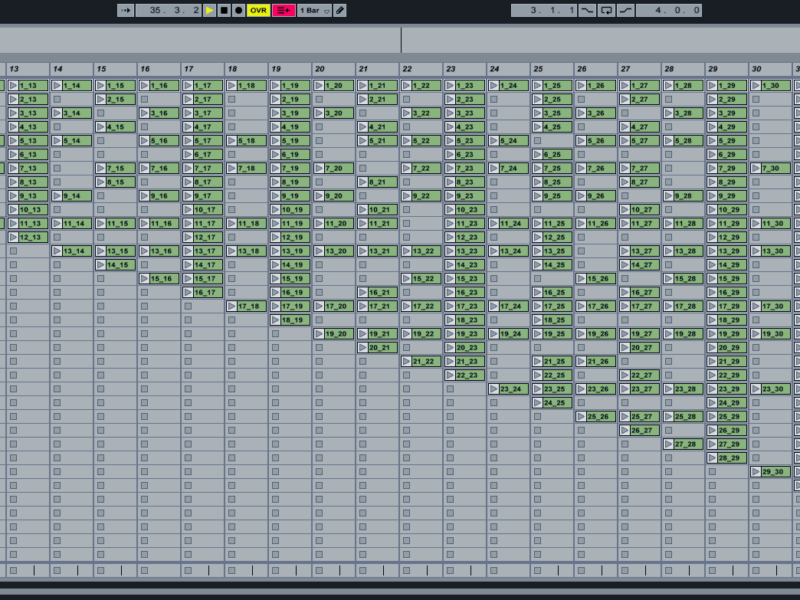The width and height of the screenshot is (800, 600).
Task: Launch clip 23_24 in track 24
Action: pyautogui.click(x=494, y=389)
